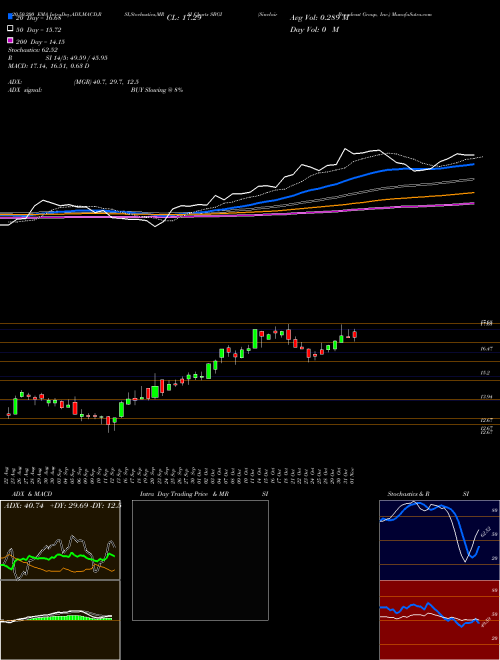
Task: Click the 'Day Vol: 0 M' text
Action: [314, 29]
